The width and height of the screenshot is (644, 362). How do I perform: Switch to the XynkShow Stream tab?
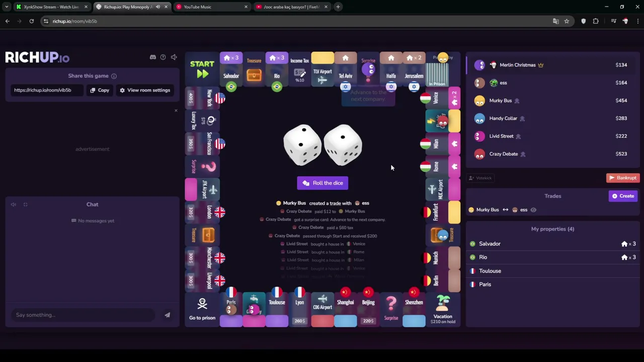pyautogui.click(x=52, y=7)
